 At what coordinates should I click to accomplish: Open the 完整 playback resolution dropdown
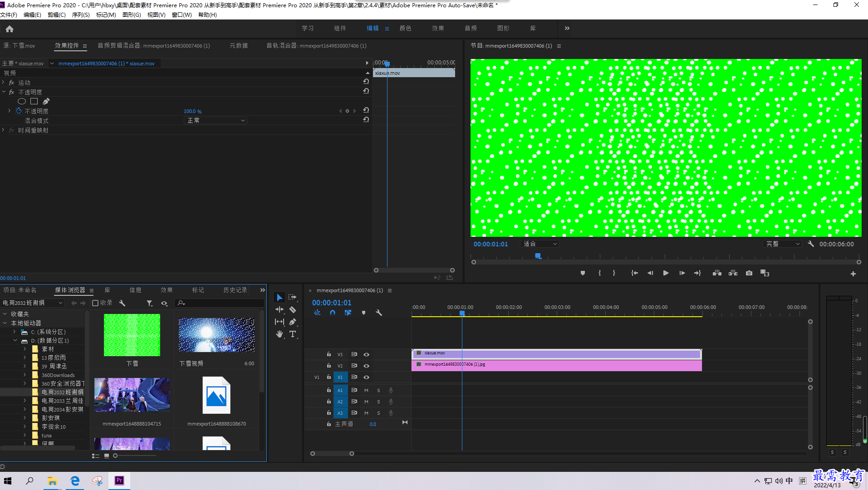(x=782, y=244)
